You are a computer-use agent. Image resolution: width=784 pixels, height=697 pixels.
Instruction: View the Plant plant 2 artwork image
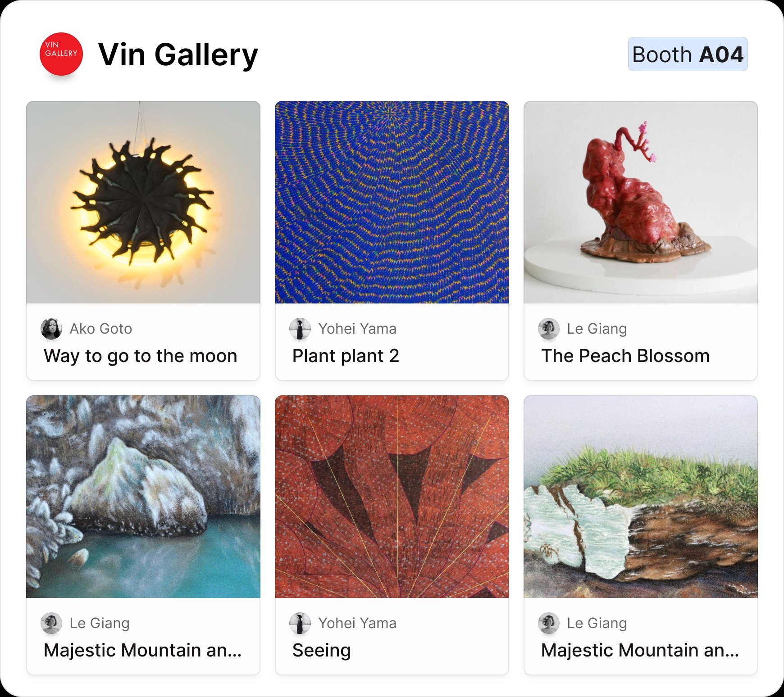[x=392, y=203]
